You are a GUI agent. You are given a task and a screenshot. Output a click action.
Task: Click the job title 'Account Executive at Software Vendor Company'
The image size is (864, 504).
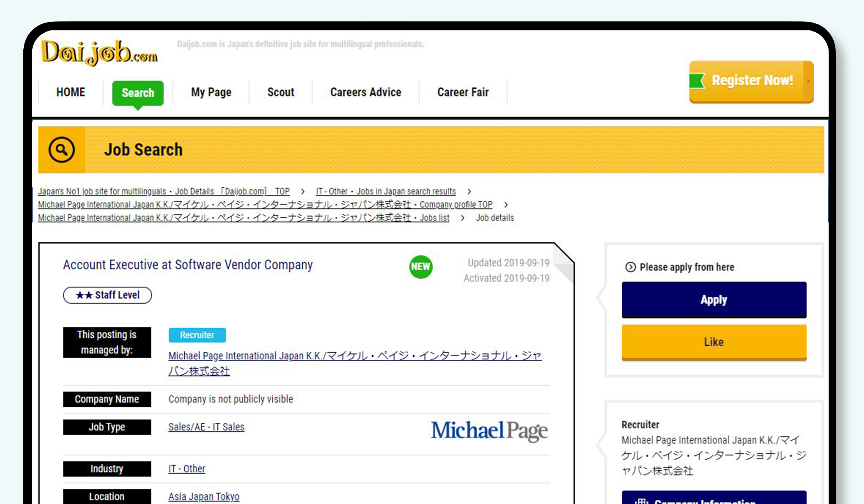188,265
